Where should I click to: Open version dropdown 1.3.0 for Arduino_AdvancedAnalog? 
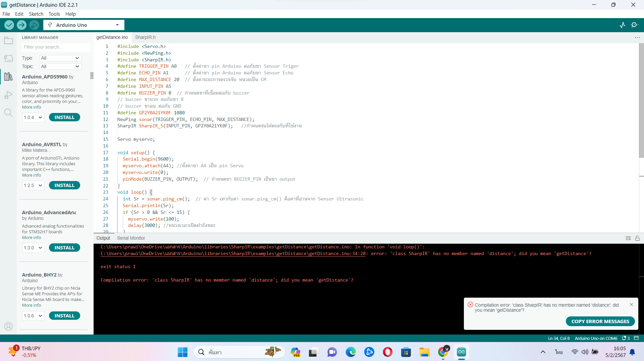(33, 248)
